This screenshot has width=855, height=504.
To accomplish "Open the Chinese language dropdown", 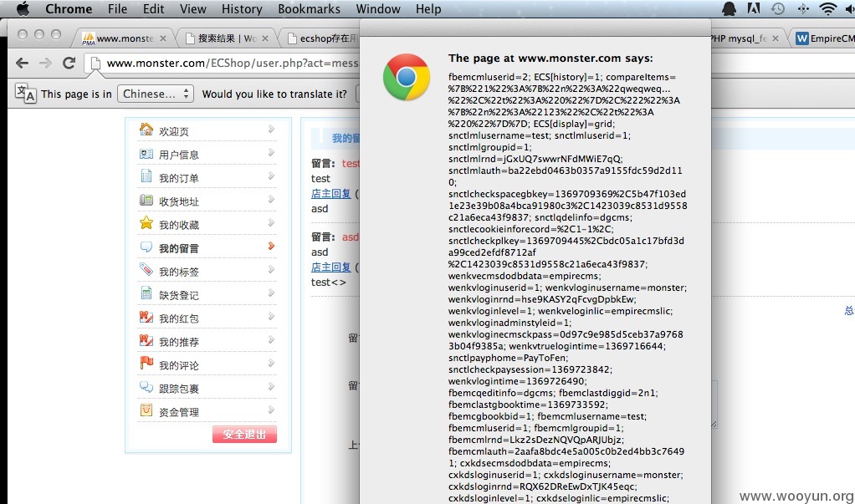I will [156, 94].
